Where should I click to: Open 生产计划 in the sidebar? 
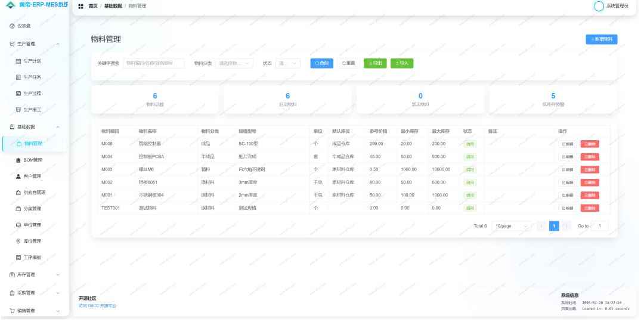33,61
